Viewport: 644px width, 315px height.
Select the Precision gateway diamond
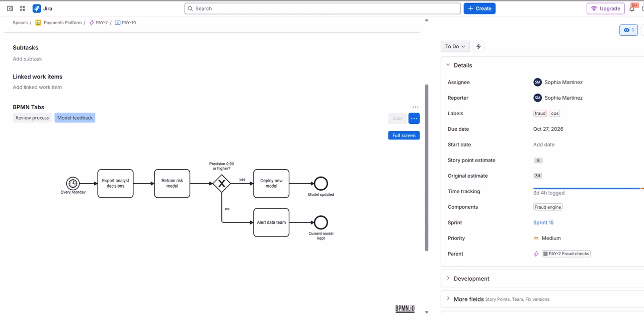(x=221, y=184)
